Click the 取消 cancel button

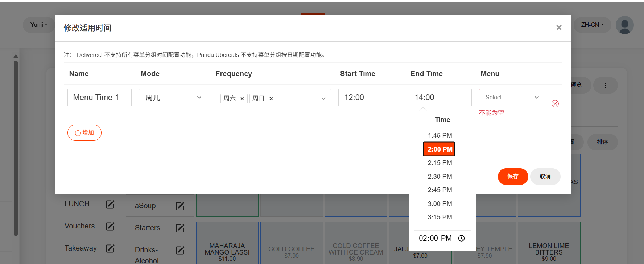click(545, 177)
